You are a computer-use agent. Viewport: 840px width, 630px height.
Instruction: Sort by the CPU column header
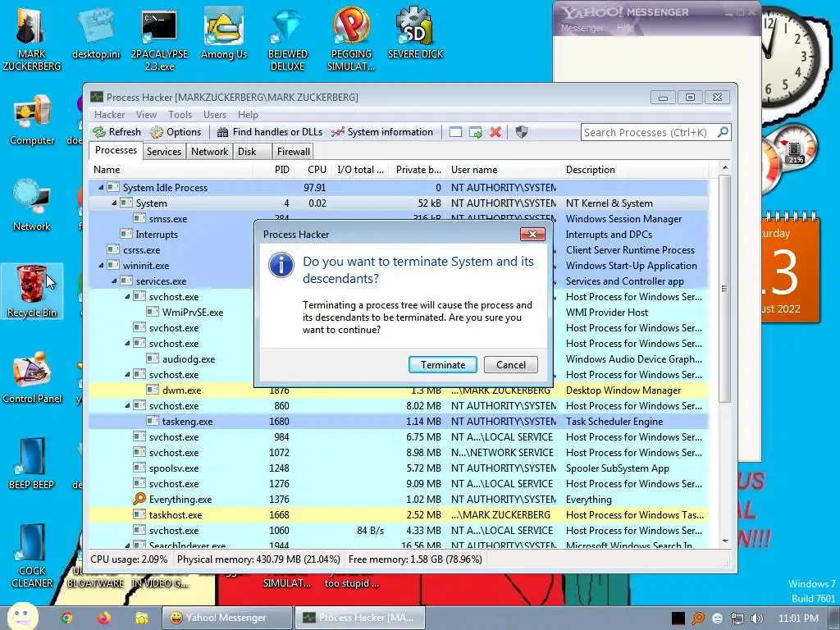[311, 170]
